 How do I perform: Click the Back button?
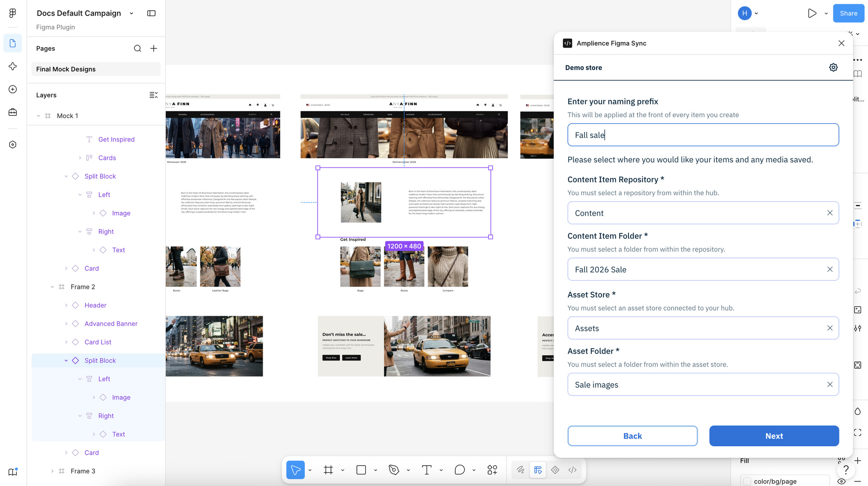point(633,436)
